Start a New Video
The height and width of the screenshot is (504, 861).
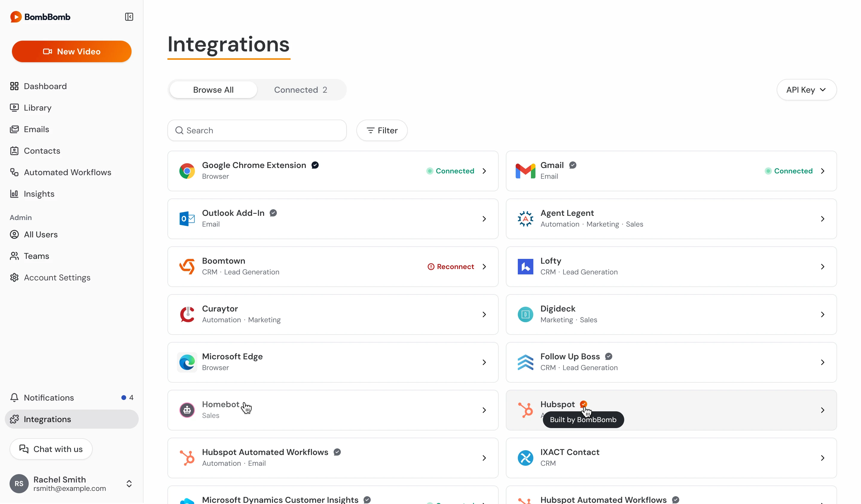point(72,51)
